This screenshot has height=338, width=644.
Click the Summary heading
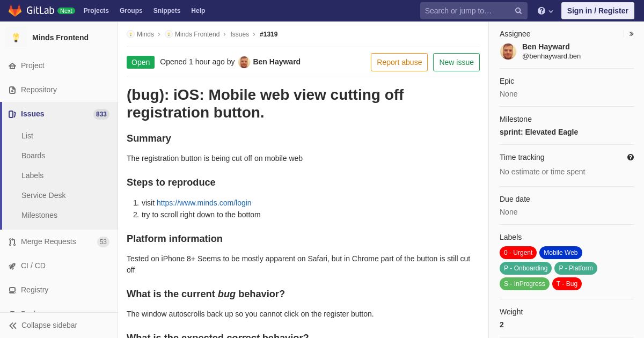tap(149, 138)
